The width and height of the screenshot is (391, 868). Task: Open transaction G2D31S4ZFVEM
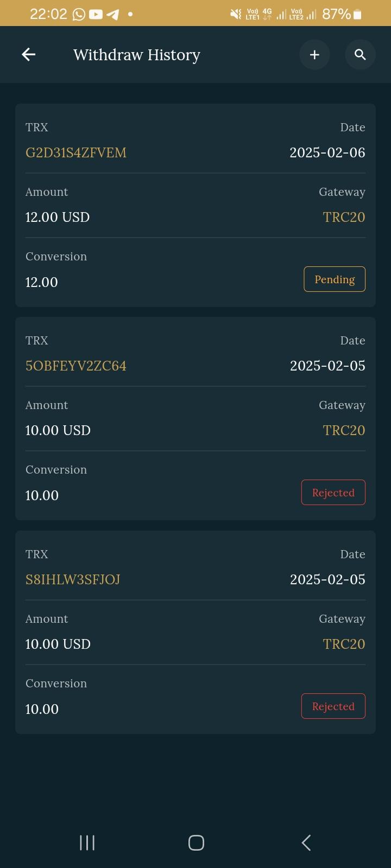(76, 153)
